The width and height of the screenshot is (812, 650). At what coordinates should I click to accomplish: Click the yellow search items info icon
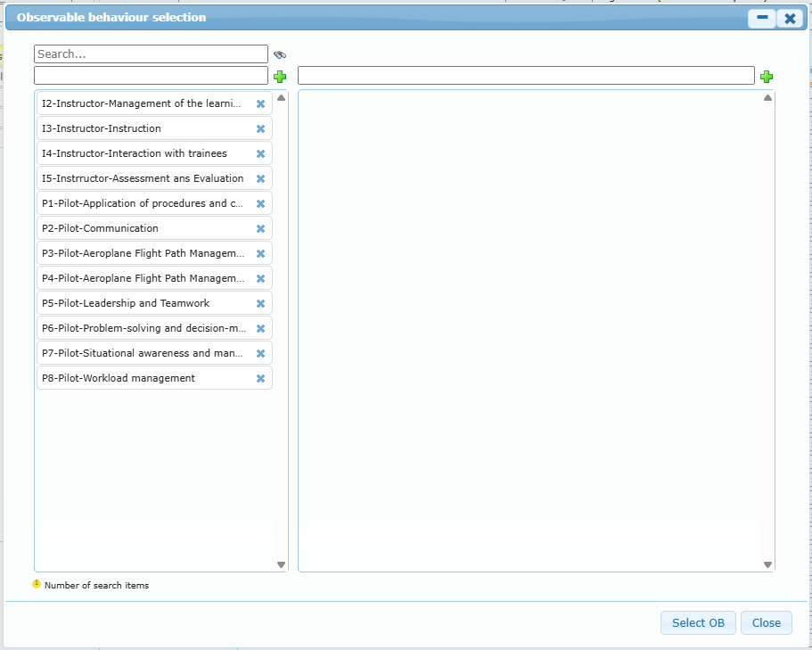pyautogui.click(x=37, y=584)
